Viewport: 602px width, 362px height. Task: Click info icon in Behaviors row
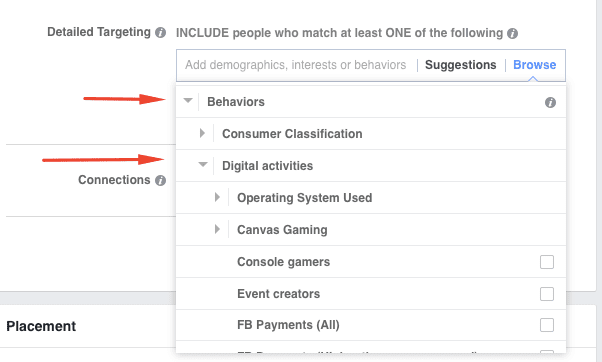click(x=550, y=102)
